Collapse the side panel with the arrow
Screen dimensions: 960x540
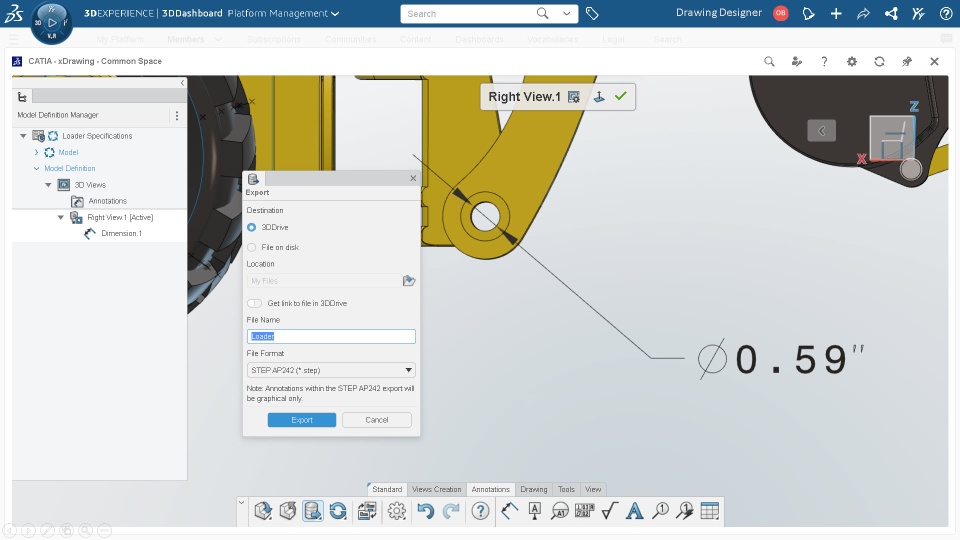pyautogui.click(x=182, y=83)
